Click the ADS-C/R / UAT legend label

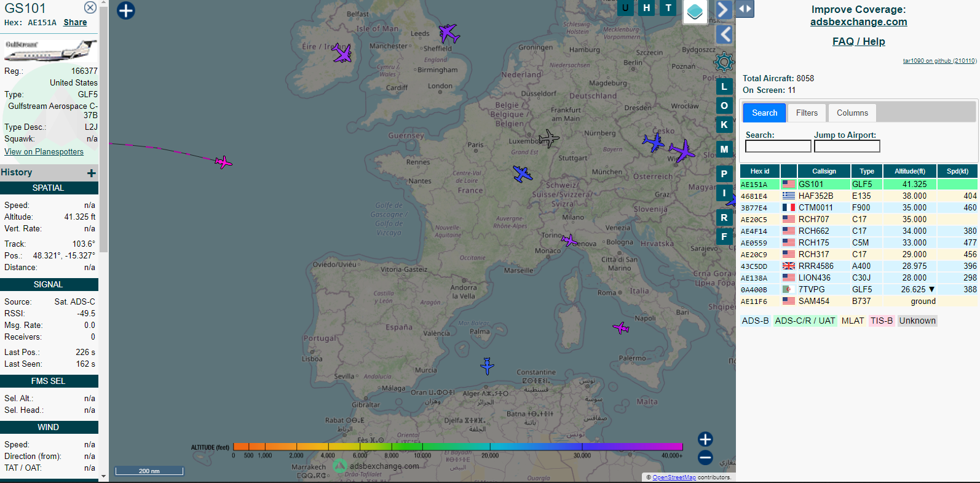click(x=805, y=321)
